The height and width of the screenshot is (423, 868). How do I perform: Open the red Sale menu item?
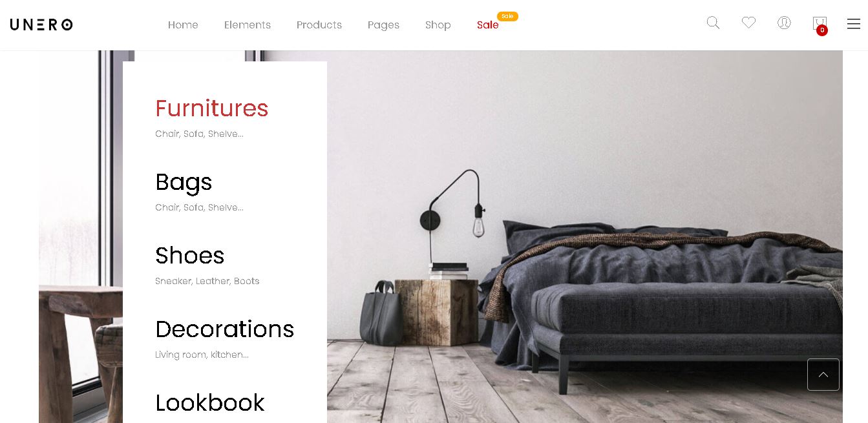[x=488, y=25]
